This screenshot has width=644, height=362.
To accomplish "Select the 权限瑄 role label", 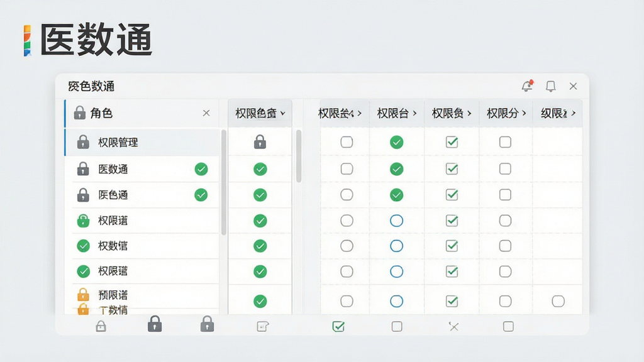I will coord(113,271).
